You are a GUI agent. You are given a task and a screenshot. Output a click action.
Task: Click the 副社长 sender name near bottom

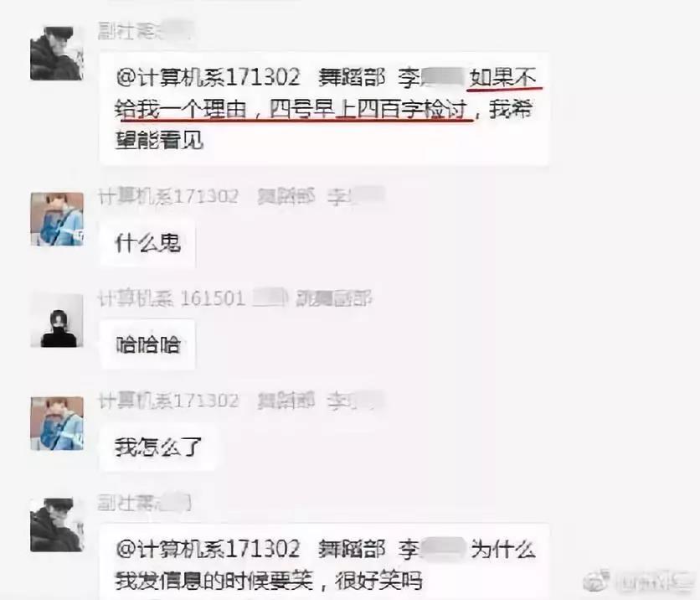145,503
